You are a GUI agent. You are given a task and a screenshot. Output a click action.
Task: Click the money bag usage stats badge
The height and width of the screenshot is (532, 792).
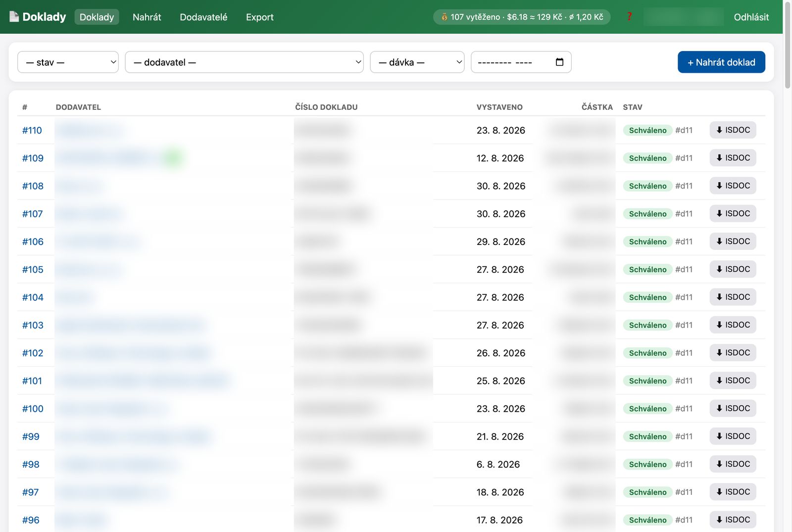(522, 17)
